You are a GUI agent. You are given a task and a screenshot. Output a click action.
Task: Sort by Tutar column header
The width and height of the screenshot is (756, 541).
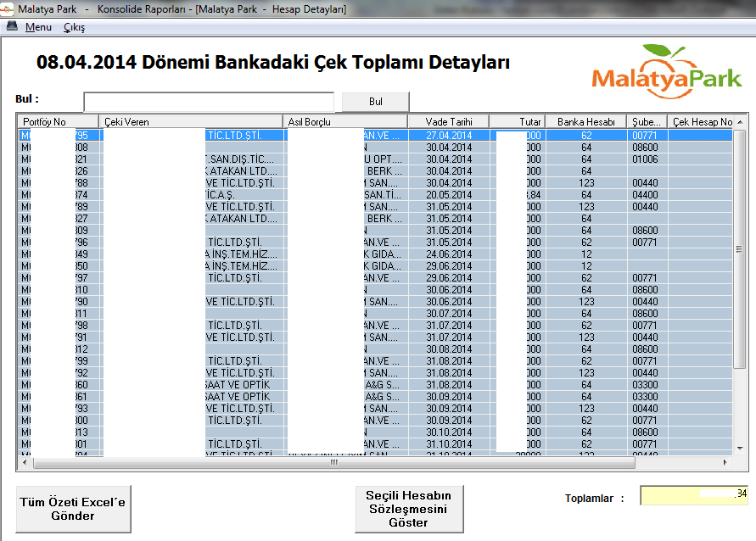[518, 121]
